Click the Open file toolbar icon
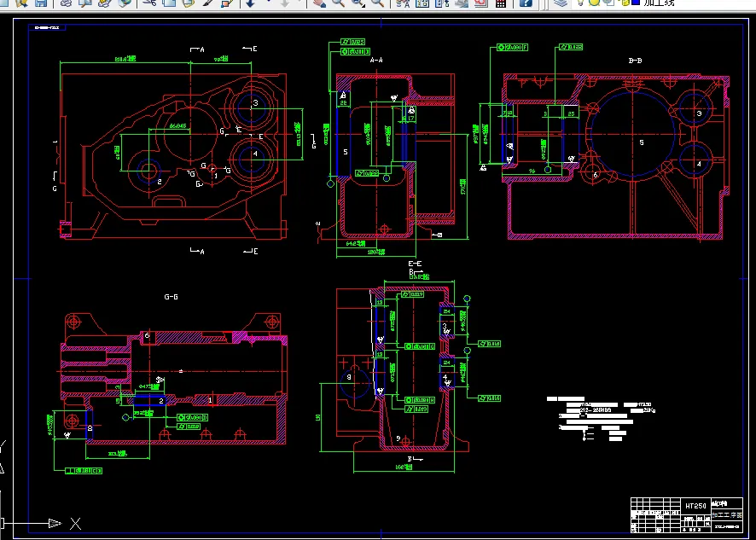Image resolution: width=756 pixels, height=540 pixels. click(x=21, y=3)
